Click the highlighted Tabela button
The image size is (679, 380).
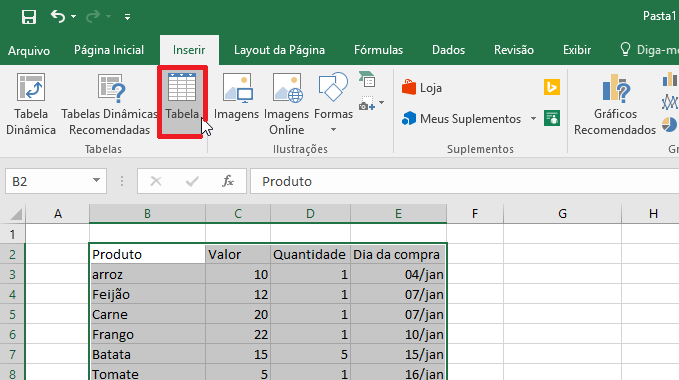tap(182, 102)
